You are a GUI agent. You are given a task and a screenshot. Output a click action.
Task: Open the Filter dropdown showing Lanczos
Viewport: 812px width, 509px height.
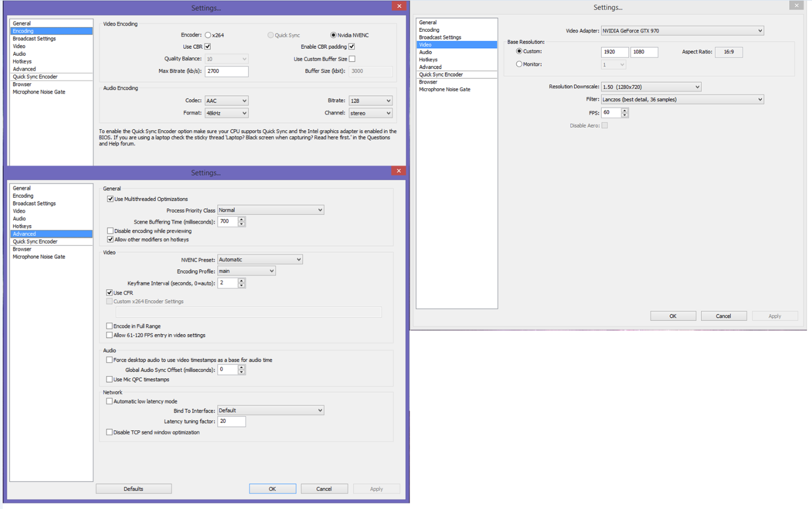(682, 99)
